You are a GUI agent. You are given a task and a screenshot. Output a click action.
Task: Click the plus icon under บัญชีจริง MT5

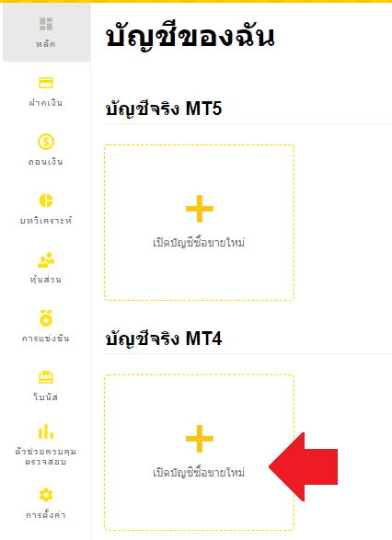tap(200, 209)
